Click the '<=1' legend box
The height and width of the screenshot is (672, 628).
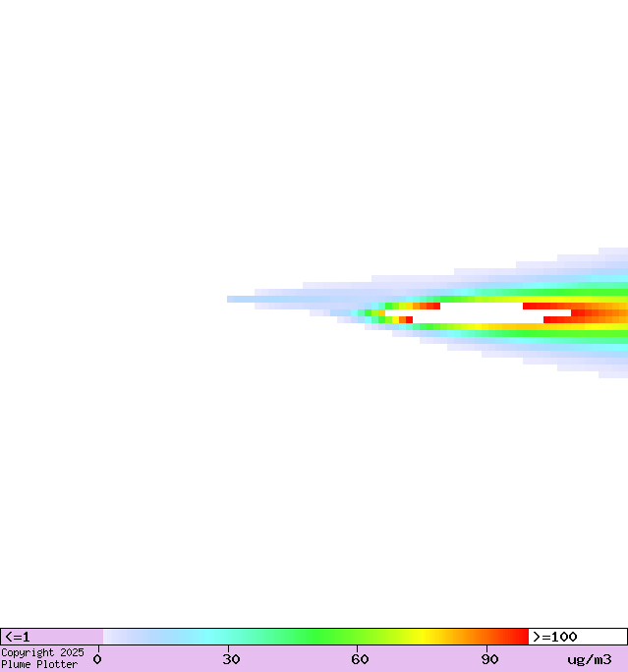click(x=52, y=637)
